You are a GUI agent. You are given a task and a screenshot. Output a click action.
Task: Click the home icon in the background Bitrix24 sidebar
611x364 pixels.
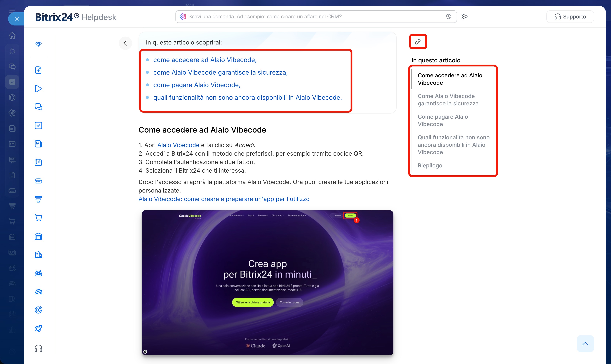[x=12, y=36]
